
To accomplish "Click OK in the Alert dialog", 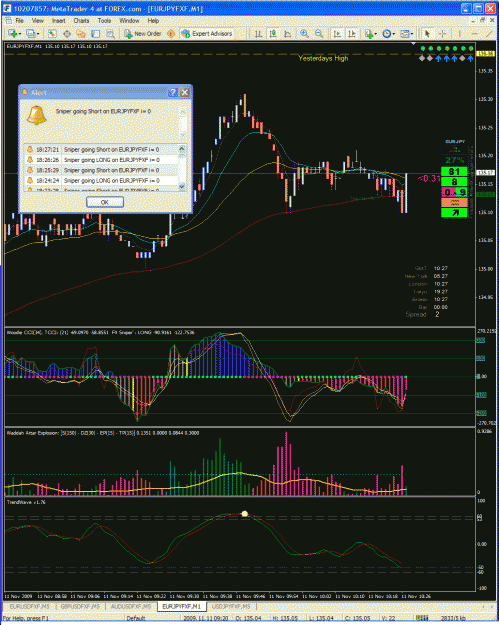I will [x=105, y=202].
